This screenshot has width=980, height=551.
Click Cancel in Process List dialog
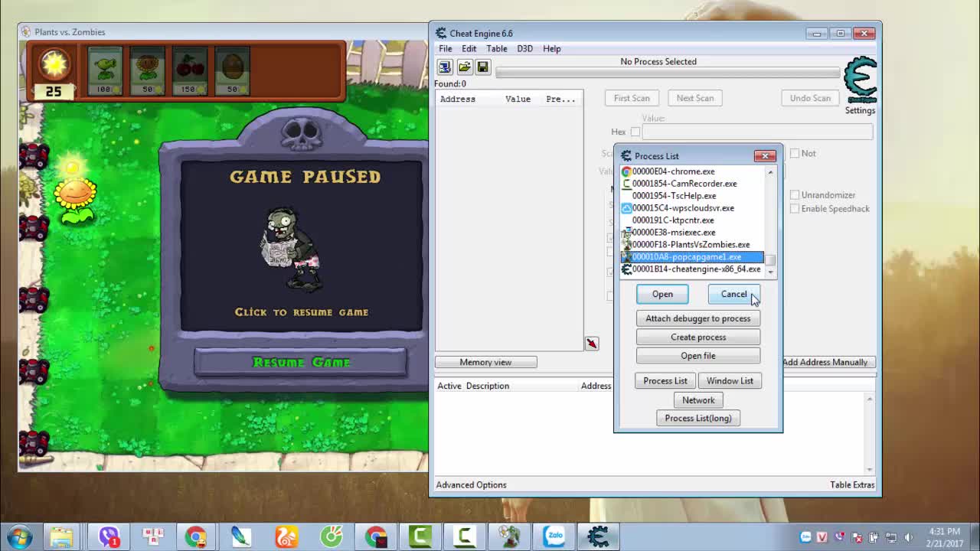point(733,294)
